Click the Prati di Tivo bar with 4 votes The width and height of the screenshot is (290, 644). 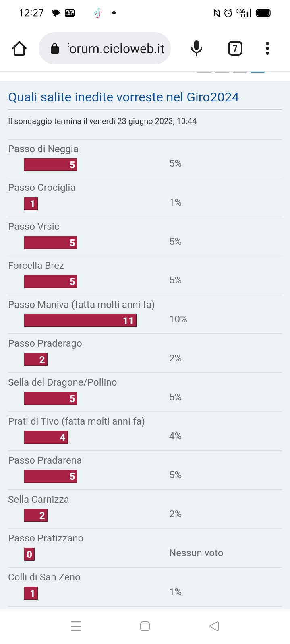[x=46, y=437]
